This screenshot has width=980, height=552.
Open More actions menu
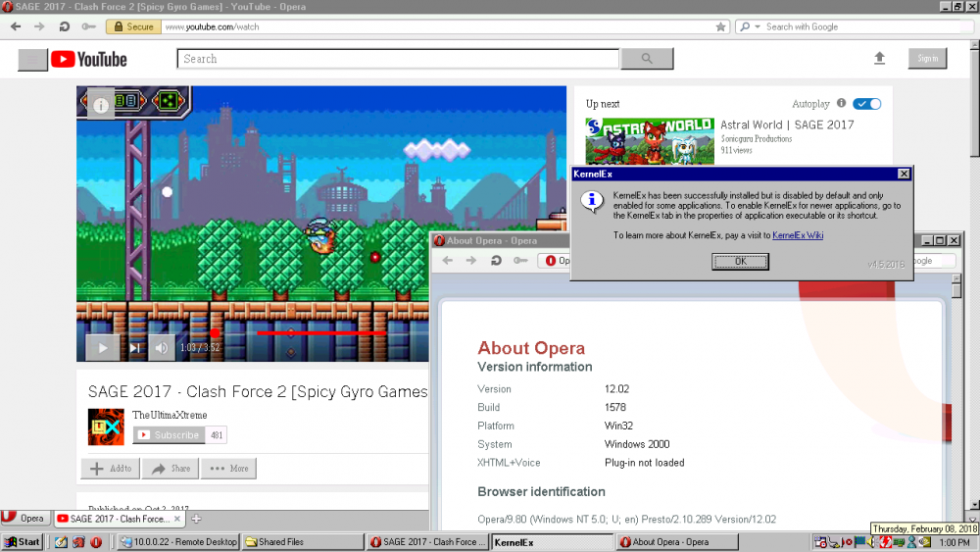tap(228, 469)
